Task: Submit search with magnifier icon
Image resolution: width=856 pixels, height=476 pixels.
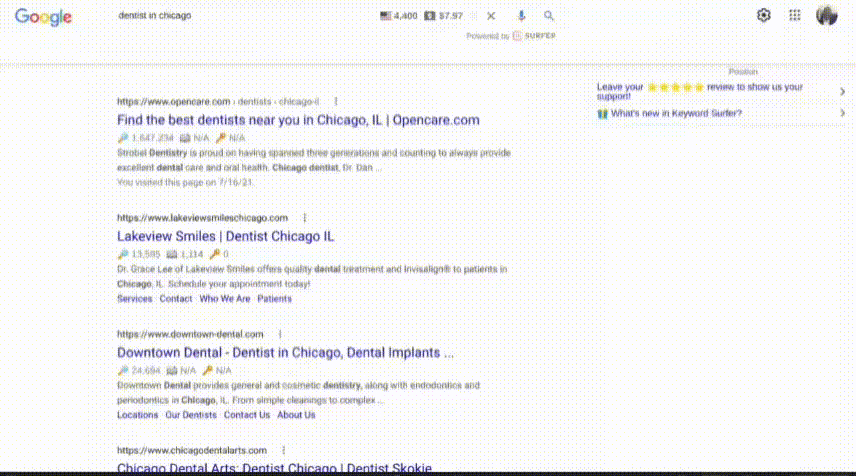Action: pos(549,16)
